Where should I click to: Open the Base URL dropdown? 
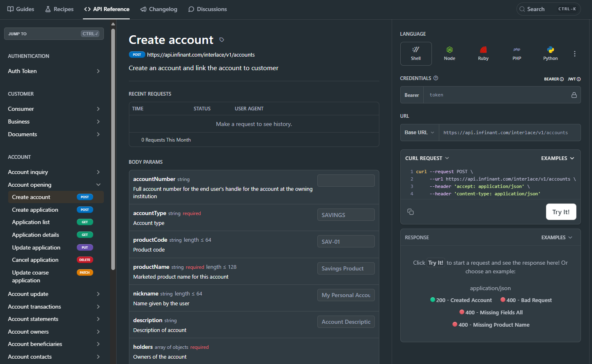(419, 133)
